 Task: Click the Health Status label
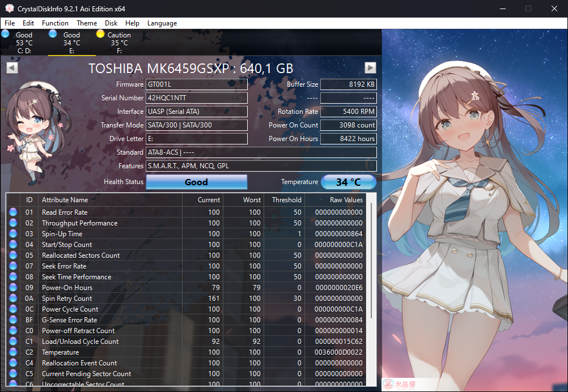[124, 182]
